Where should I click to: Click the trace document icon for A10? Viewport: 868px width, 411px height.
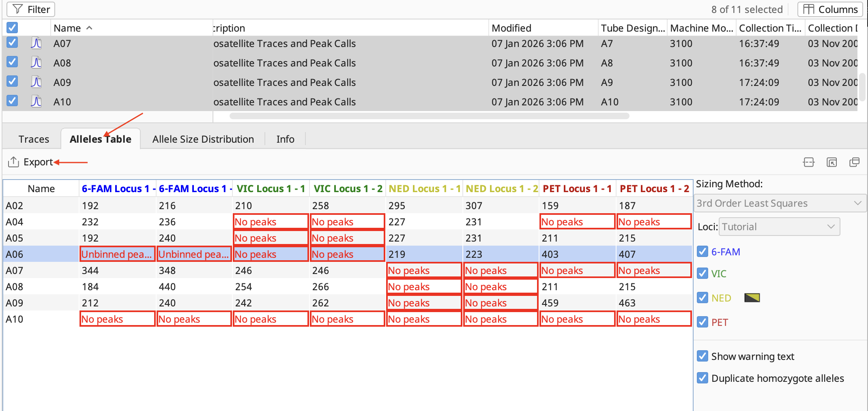(36, 102)
